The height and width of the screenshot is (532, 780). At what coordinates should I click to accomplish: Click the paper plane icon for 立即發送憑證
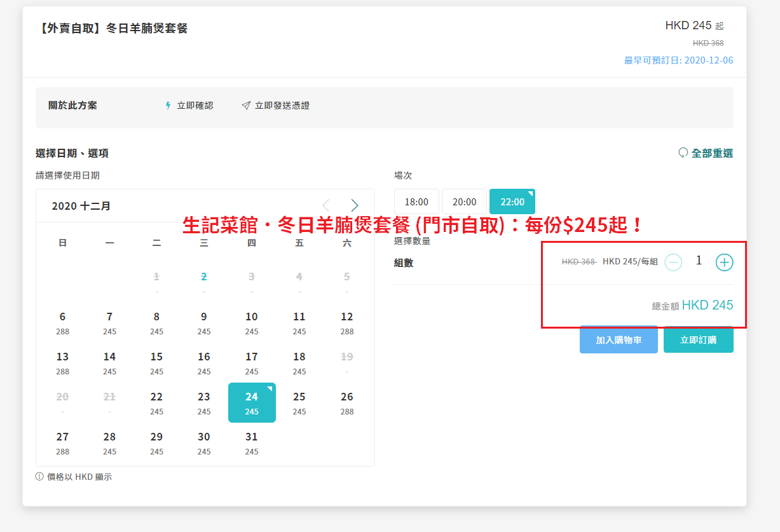tap(246, 106)
